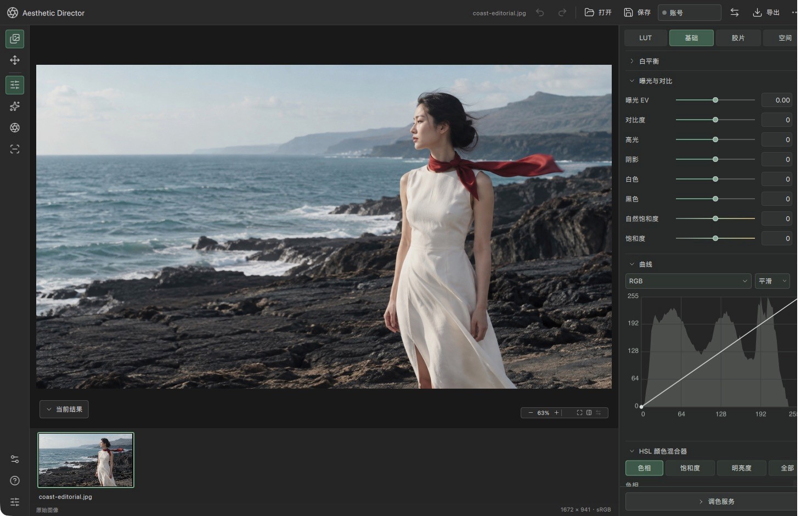Image resolution: width=812 pixels, height=516 pixels.
Task: Click the 导出 button
Action: click(x=766, y=13)
